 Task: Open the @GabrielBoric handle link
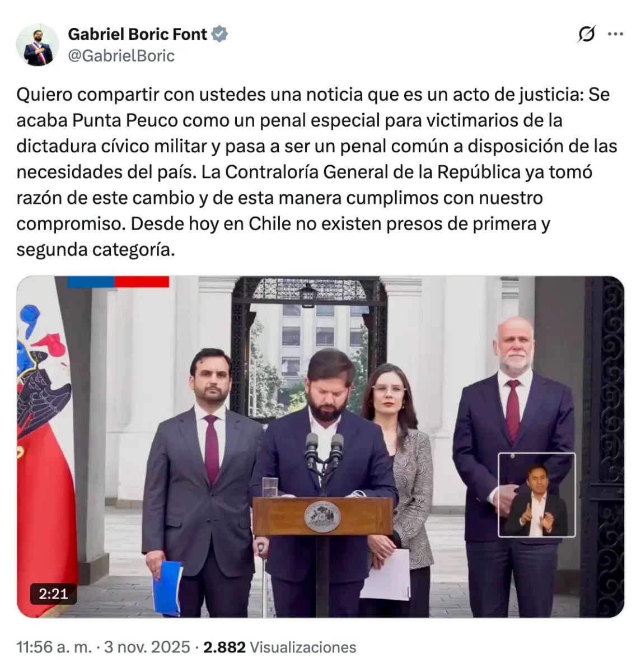coord(121,56)
